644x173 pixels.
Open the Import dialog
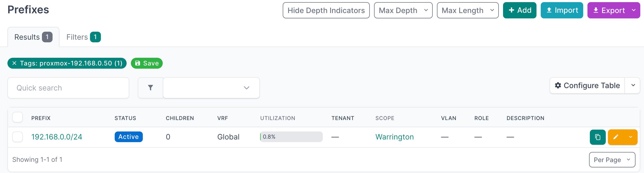tap(562, 10)
